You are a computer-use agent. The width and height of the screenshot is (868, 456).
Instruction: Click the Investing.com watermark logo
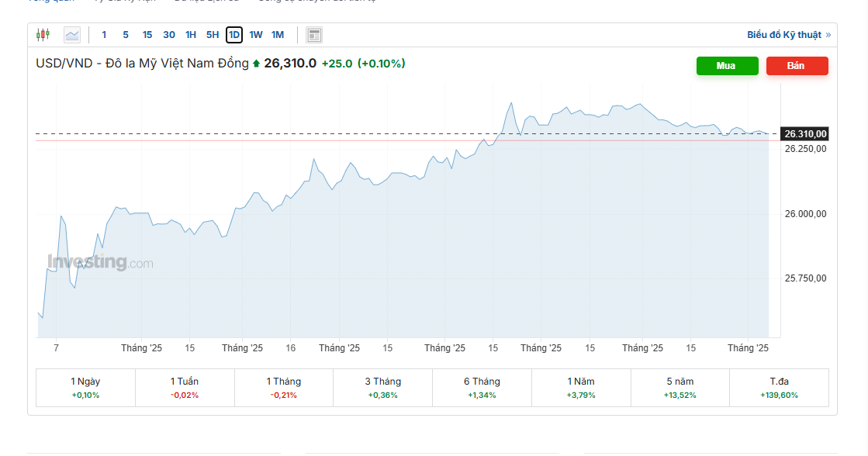(x=100, y=262)
